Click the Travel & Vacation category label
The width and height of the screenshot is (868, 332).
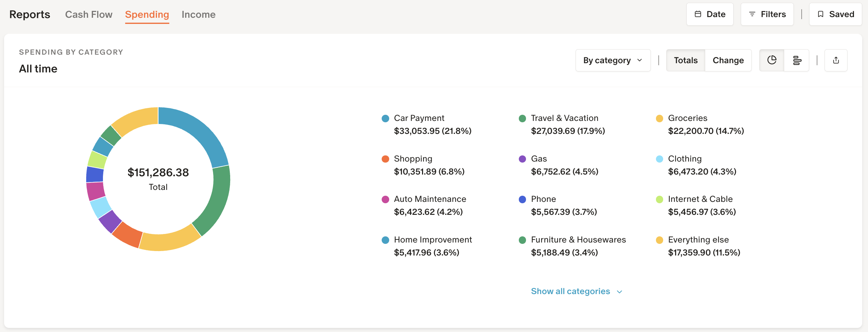(x=564, y=118)
